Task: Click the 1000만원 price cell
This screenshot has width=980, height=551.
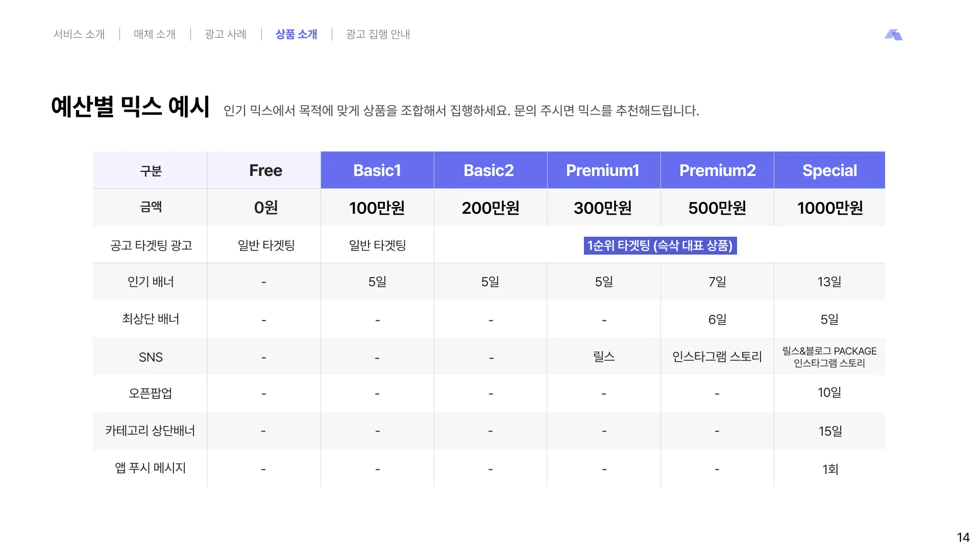Action: click(830, 208)
